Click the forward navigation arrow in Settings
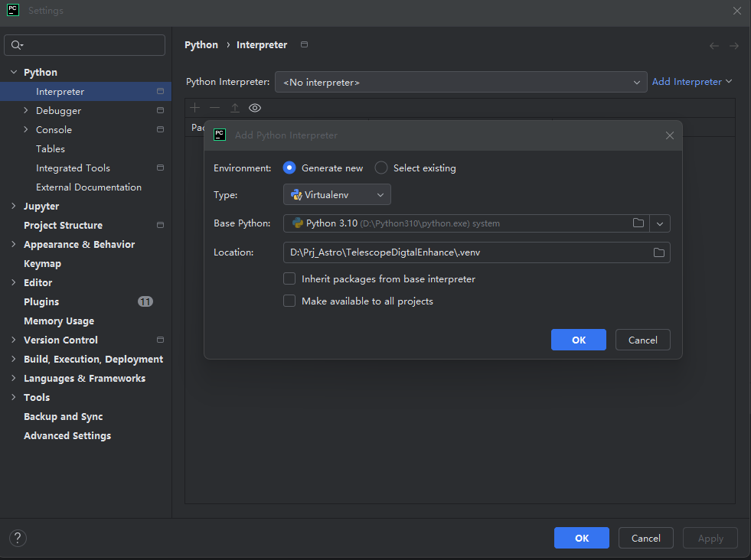The width and height of the screenshot is (751, 560). (x=734, y=46)
